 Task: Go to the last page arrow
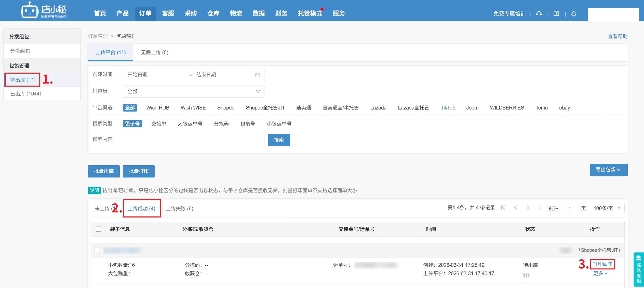point(540,208)
